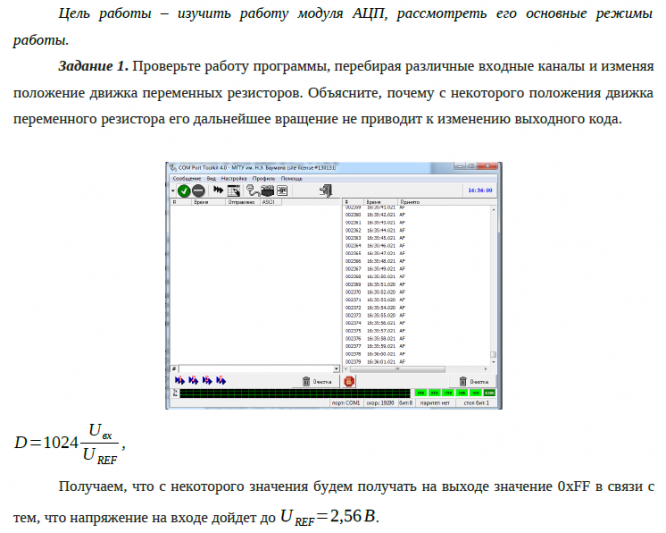The width and height of the screenshot is (666, 533).
Task: Click паритет нет in the status bar
Action: [435, 403]
